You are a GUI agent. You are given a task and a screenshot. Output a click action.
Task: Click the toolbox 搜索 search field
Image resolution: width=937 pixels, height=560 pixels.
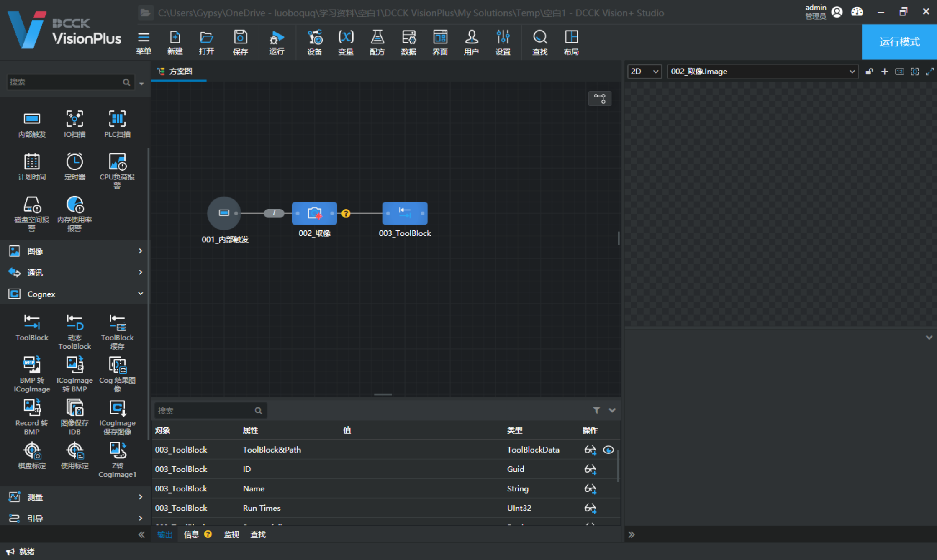tap(70, 82)
